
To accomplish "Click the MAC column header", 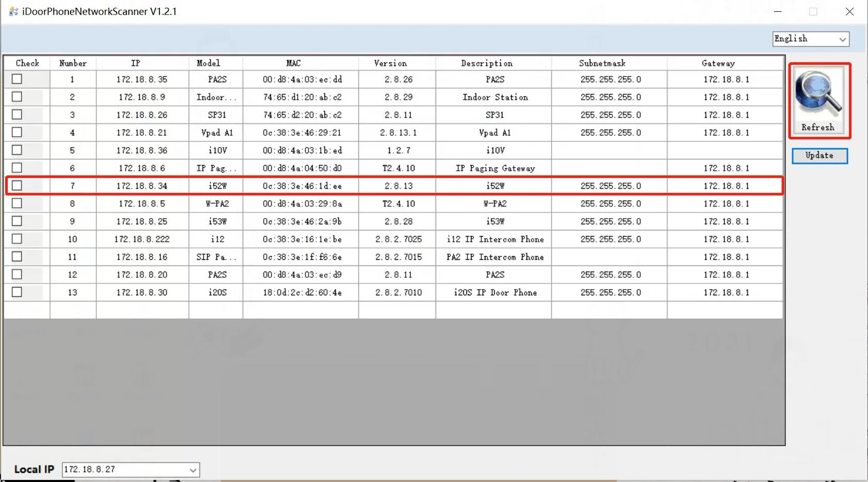I will pyautogui.click(x=293, y=63).
